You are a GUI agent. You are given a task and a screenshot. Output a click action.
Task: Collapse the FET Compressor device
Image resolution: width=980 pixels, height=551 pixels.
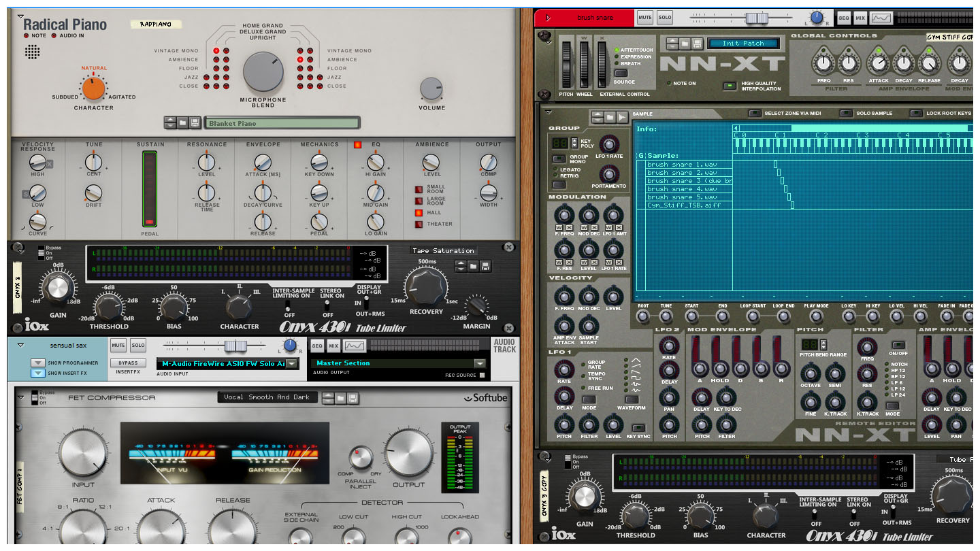coord(22,398)
